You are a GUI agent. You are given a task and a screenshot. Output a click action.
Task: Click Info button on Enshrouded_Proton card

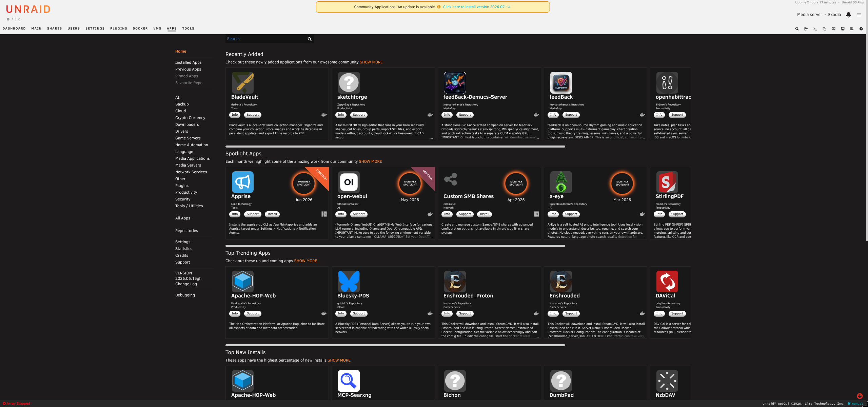tap(447, 314)
